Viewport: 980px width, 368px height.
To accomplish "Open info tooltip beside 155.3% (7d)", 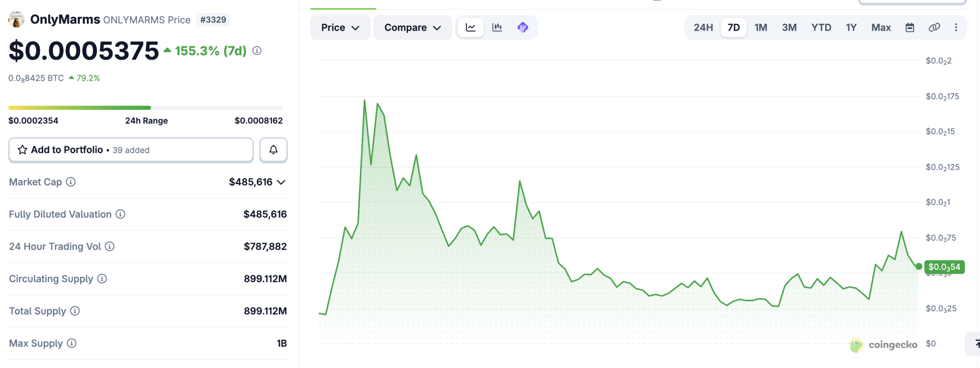I will pyautogui.click(x=257, y=51).
